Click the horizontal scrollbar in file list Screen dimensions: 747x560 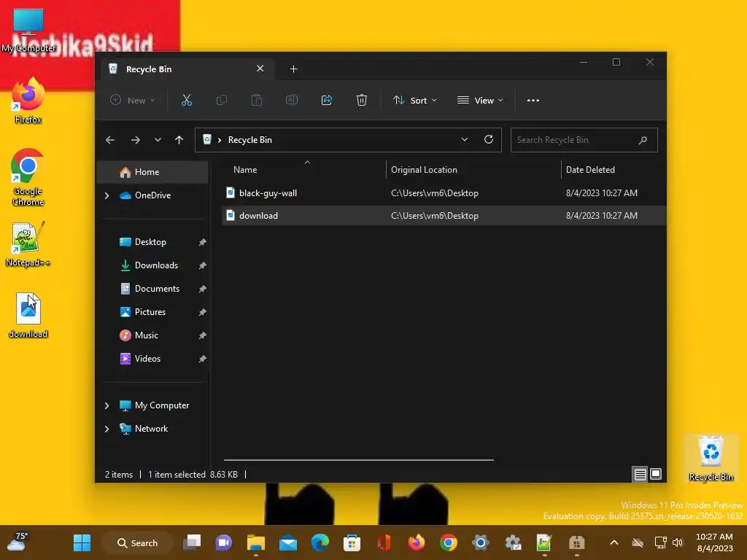click(359, 460)
